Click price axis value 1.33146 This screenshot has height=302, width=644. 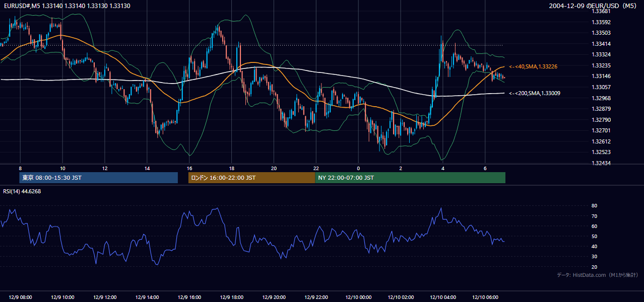601,77
